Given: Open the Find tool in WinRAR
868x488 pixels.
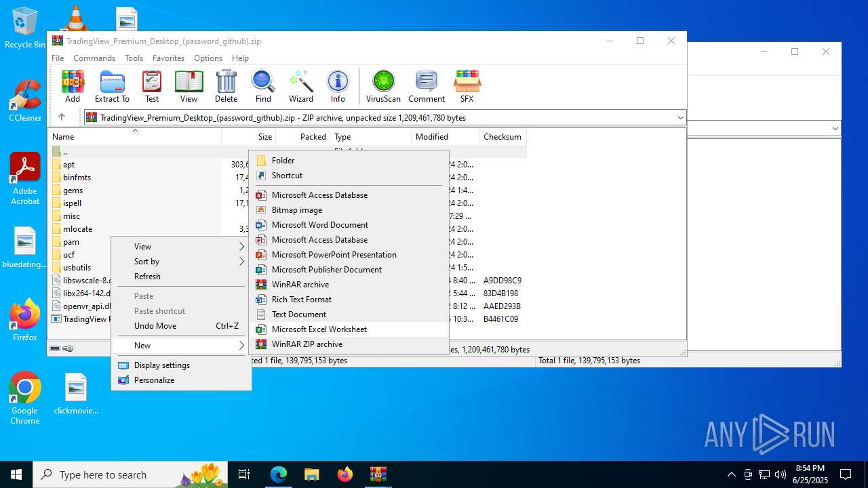Looking at the screenshot, I should pyautogui.click(x=263, y=86).
